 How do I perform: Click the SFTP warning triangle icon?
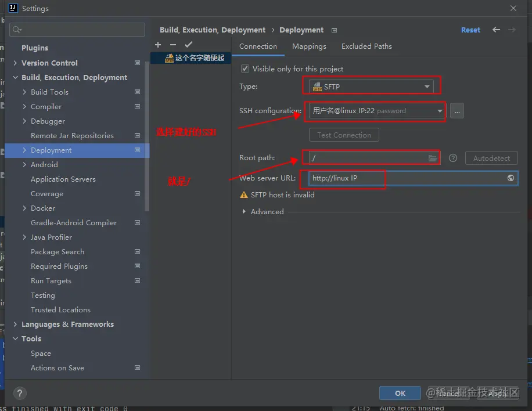point(243,194)
